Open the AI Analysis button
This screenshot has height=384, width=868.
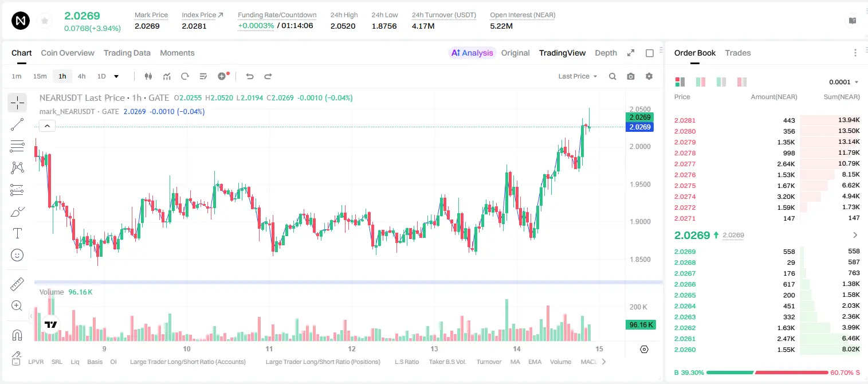coord(472,53)
